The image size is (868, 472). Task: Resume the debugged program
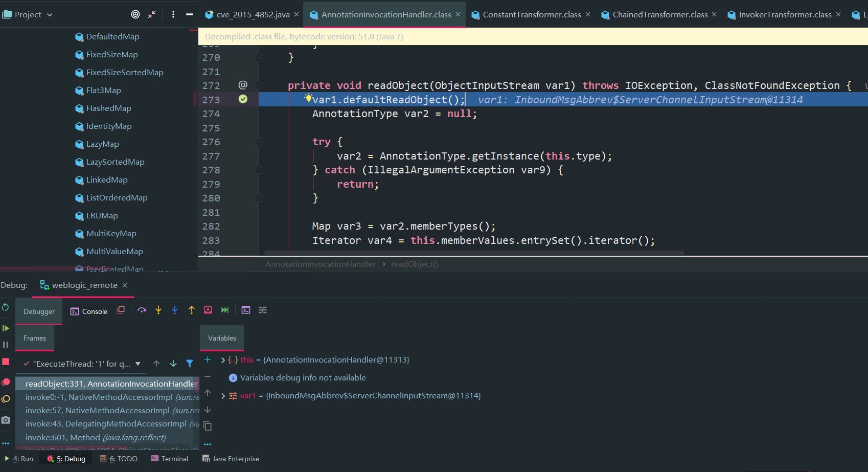click(x=6, y=328)
